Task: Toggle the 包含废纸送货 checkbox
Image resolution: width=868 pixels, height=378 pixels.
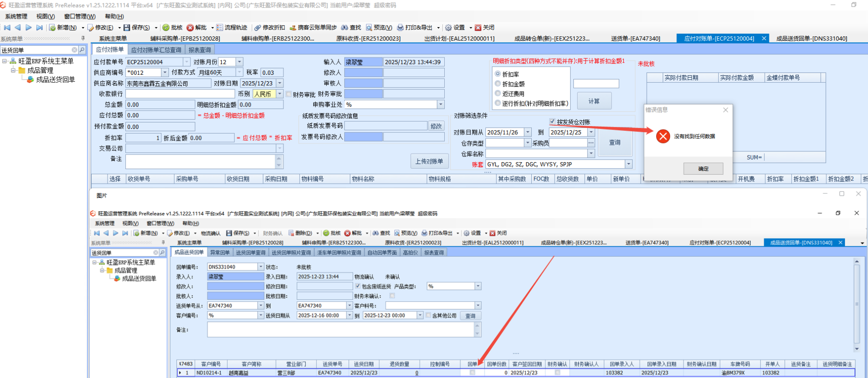Action: (358, 286)
